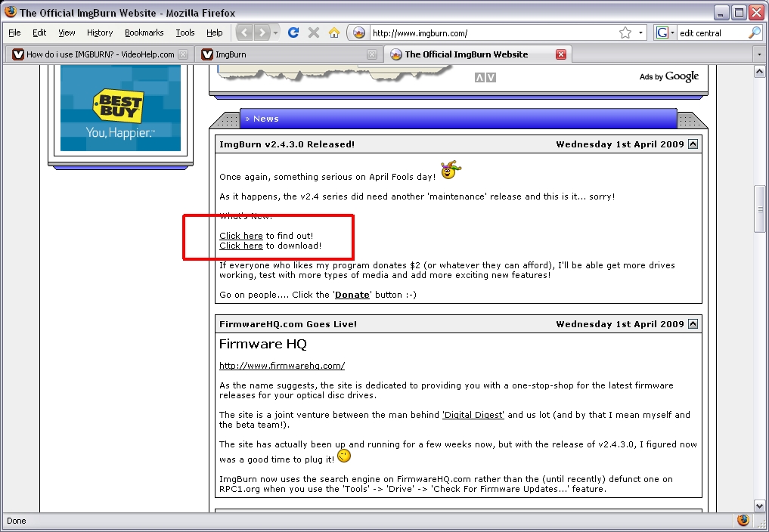769x532 pixels.
Task: Click the address bar showing imgburn.com URL
Action: tap(493, 32)
